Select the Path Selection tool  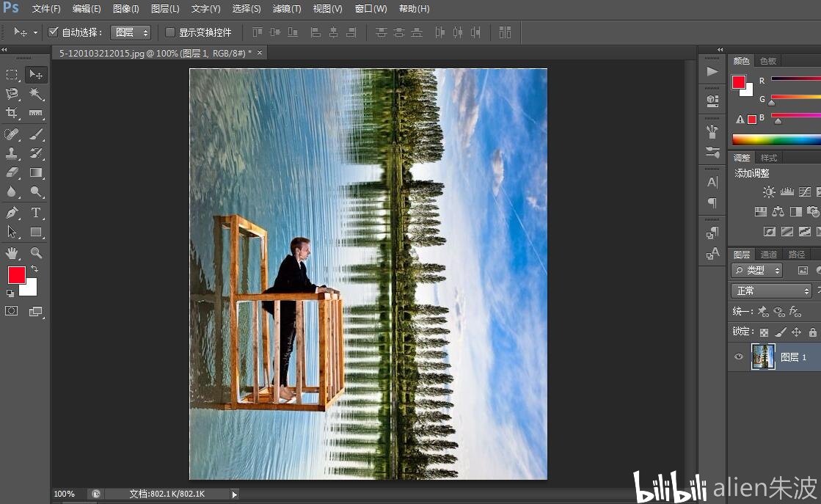[x=12, y=232]
